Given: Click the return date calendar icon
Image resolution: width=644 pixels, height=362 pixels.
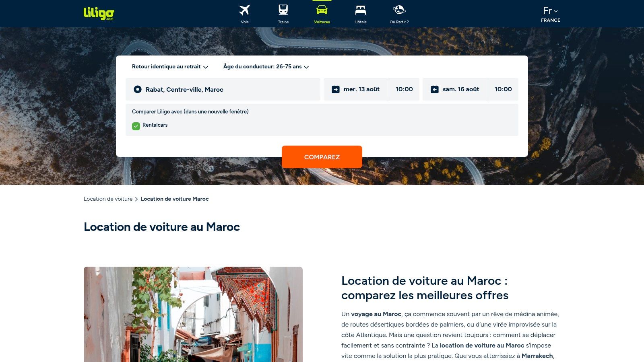Looking at the screenshot, I should coord(435,89).
